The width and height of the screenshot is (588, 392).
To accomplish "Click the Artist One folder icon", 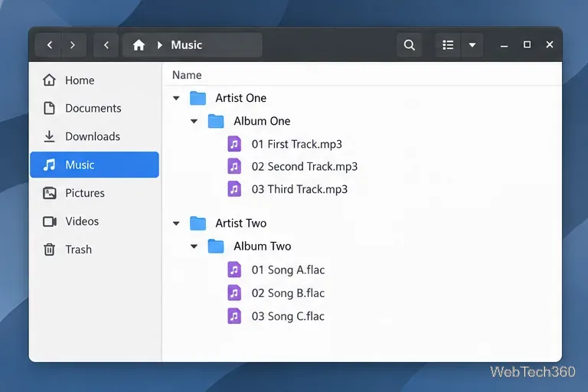I will coord(198,98).
